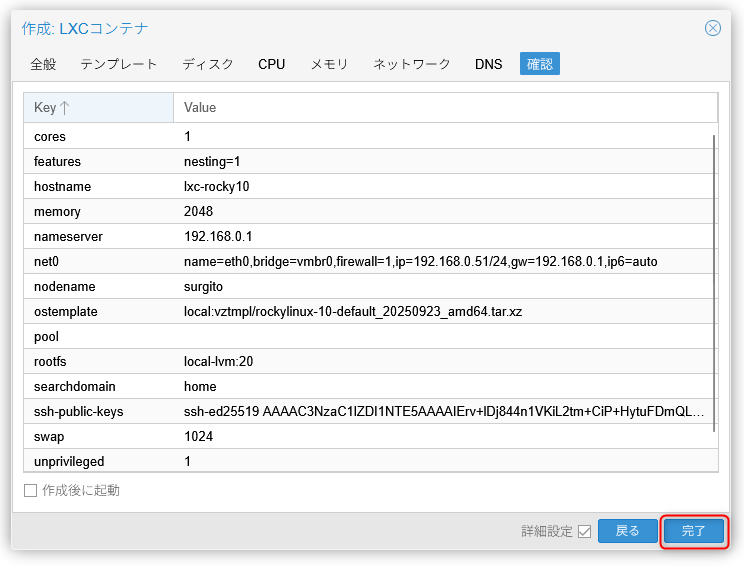
Task: Sort by the Key column header
Action: tap(45, 107)
